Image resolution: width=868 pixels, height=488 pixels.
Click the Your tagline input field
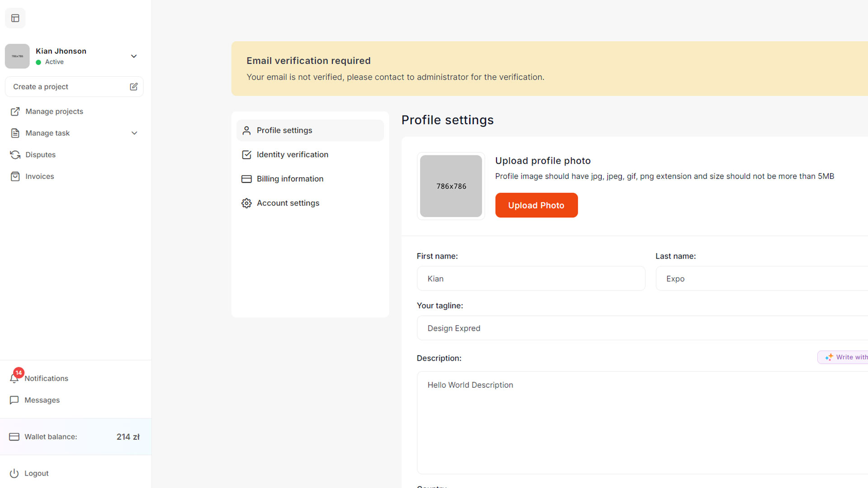[x=642, y=328]
